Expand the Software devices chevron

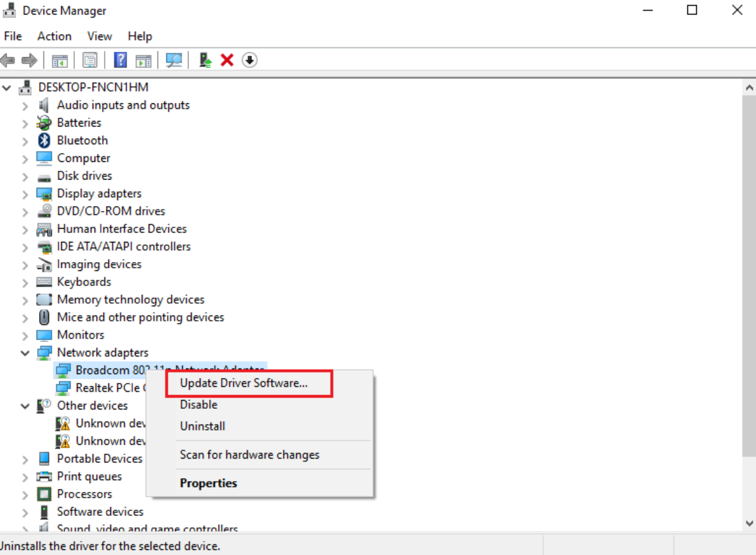(x=25, y=512)
